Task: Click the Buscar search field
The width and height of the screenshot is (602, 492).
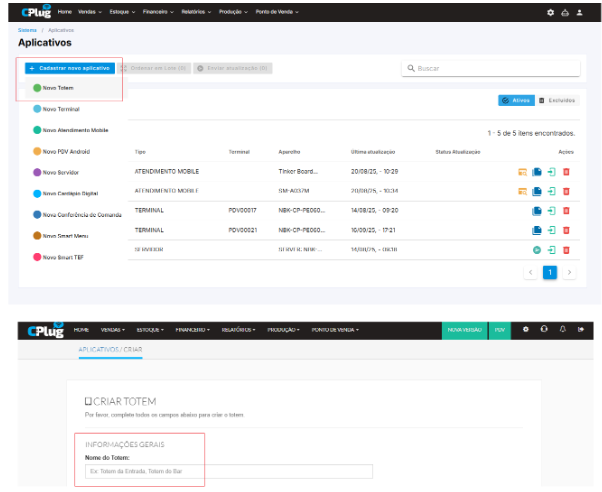Action: click(x=491, y=69)
